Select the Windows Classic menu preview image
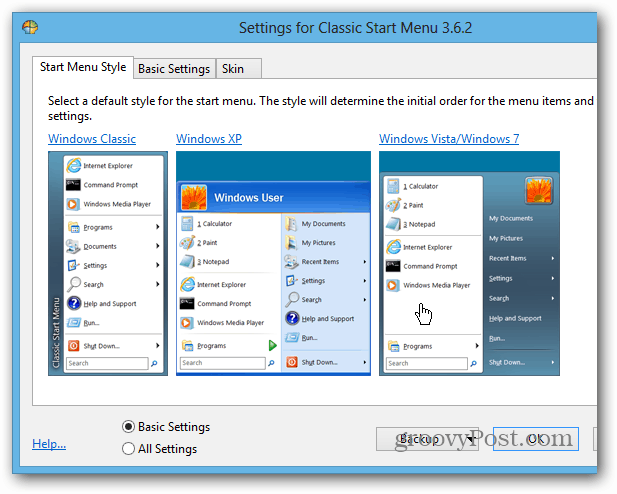Image resolution: width=617 pixels, height=494 pixels. (108, 263)
